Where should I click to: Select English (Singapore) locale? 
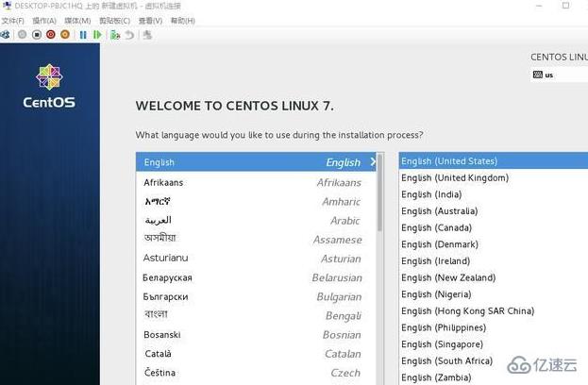point(494,344)
